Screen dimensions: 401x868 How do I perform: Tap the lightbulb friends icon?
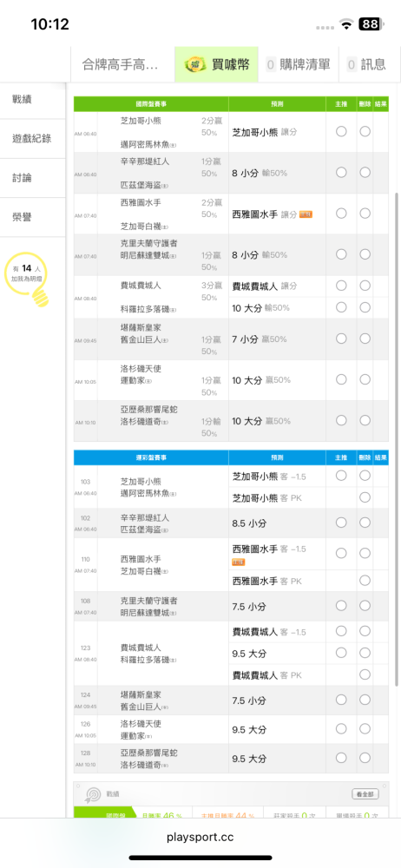27,280
